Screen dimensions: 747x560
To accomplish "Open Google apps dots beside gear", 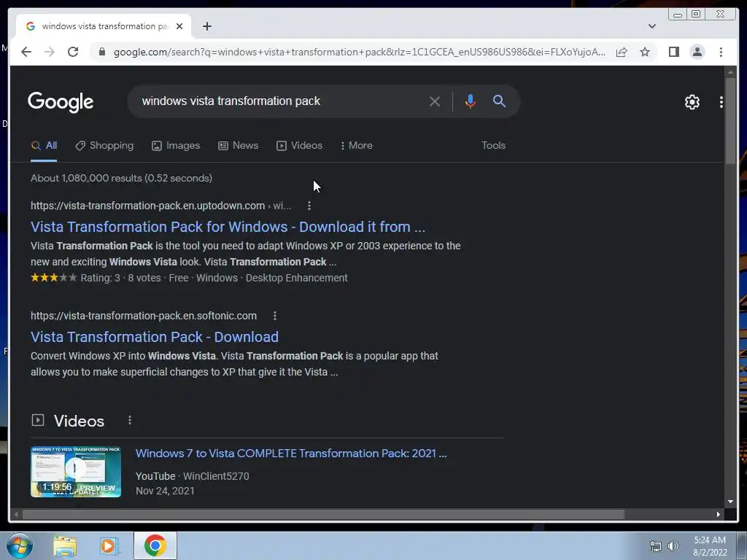I will point(721,102).
